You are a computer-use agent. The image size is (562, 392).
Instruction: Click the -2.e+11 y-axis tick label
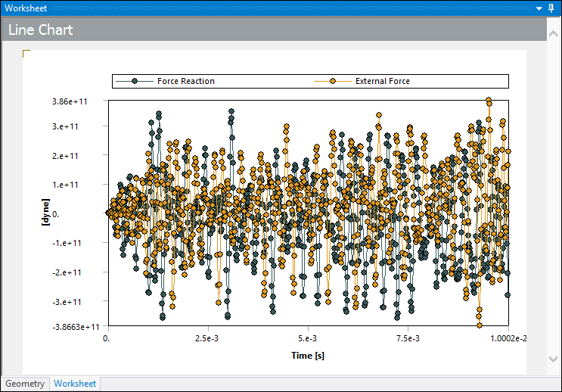pos(67,272)
